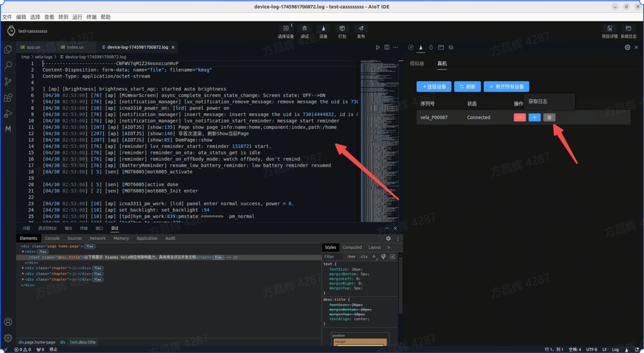Screen dimensions: 644x353
Task: Click the 断开所有设备 disconnect all button
Action: point(506,87)
